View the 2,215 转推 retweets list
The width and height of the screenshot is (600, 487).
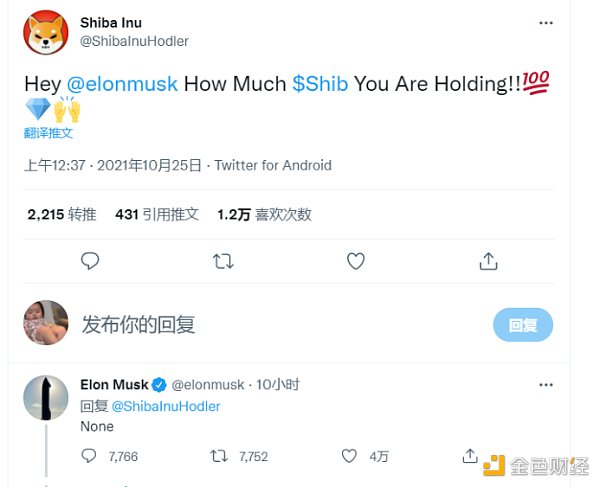tap(62, 214)
